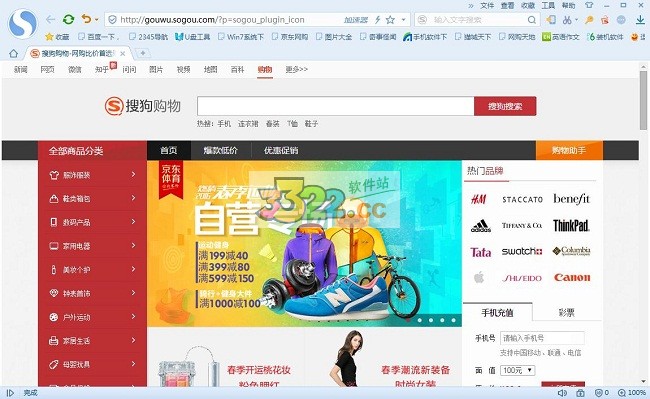Switch to the 图片 navigation tab
The height and width of the screenshot is (399, 650).
[156, 69]
